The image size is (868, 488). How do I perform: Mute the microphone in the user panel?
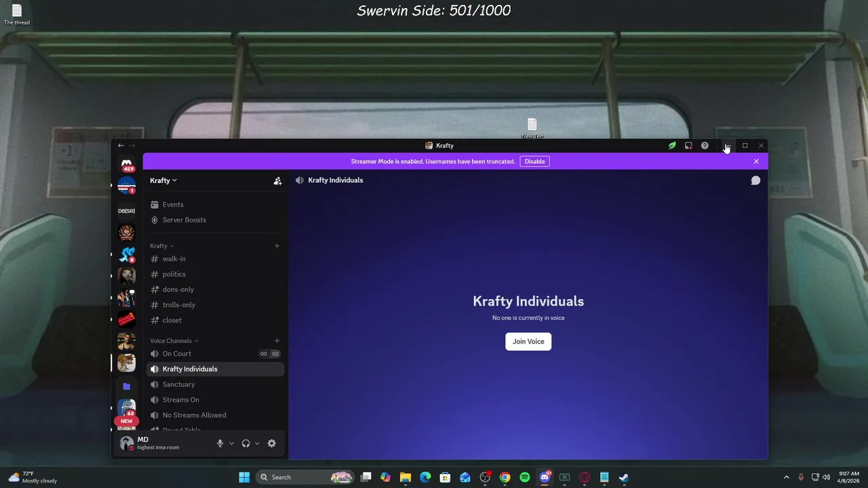[220, 443]
